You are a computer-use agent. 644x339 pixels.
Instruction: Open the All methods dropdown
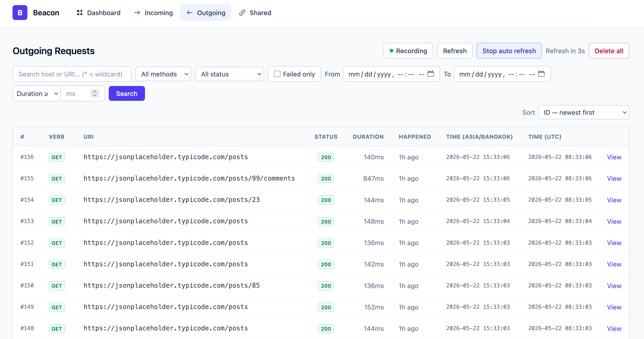click(x=163, y=74)
